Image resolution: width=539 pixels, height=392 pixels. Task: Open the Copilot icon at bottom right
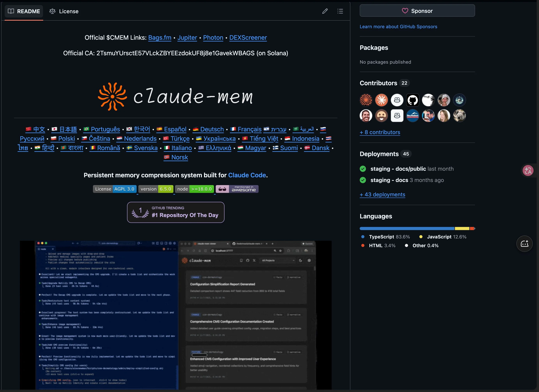pos(525,244)
